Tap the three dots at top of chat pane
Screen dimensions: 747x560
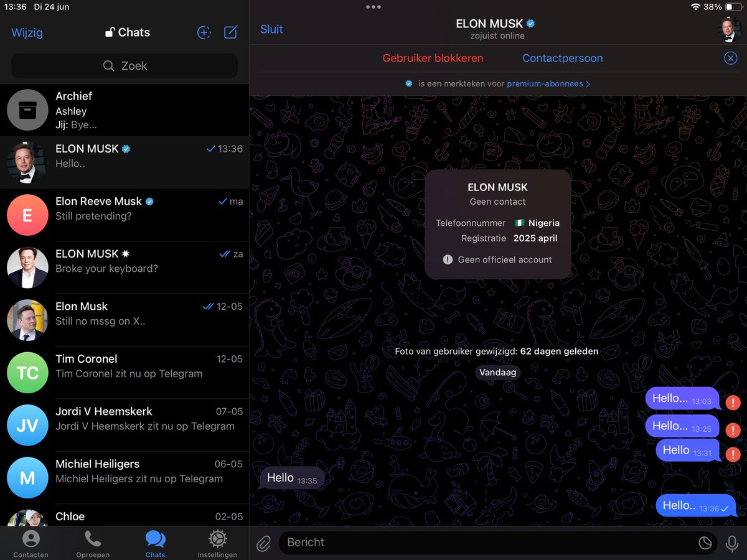[x=374, y=7]
